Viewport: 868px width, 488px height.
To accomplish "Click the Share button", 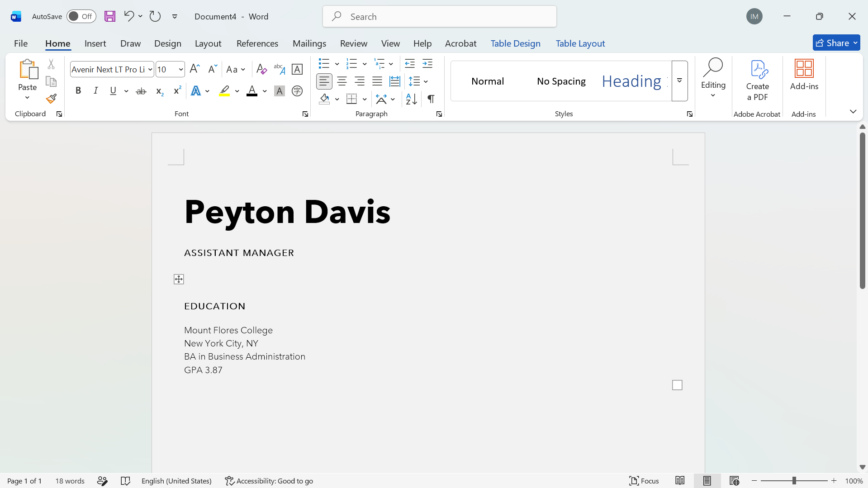I will pos(836,43).
